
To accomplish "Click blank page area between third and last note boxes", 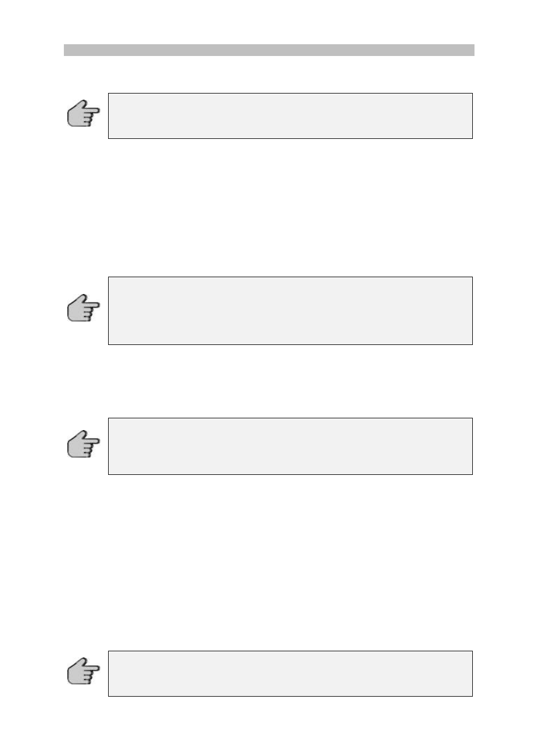I will pyautogui.click(x=269, y=563).
